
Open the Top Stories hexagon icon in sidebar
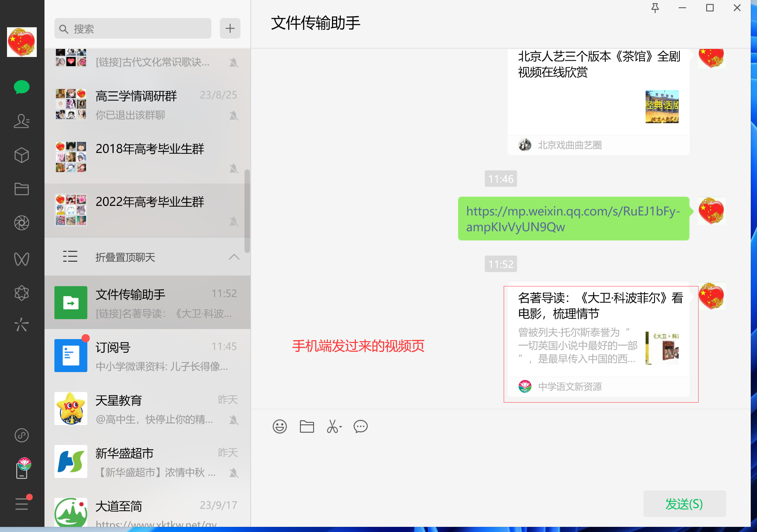pos(22,293)
